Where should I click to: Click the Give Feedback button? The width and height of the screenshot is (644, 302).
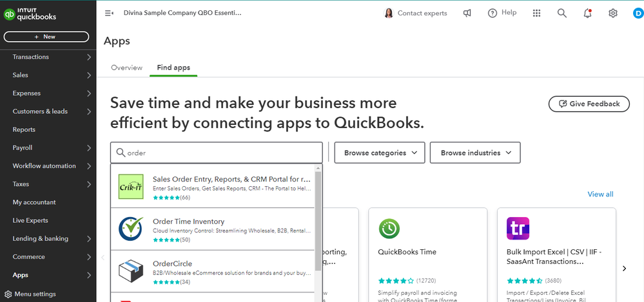point(589,104)
